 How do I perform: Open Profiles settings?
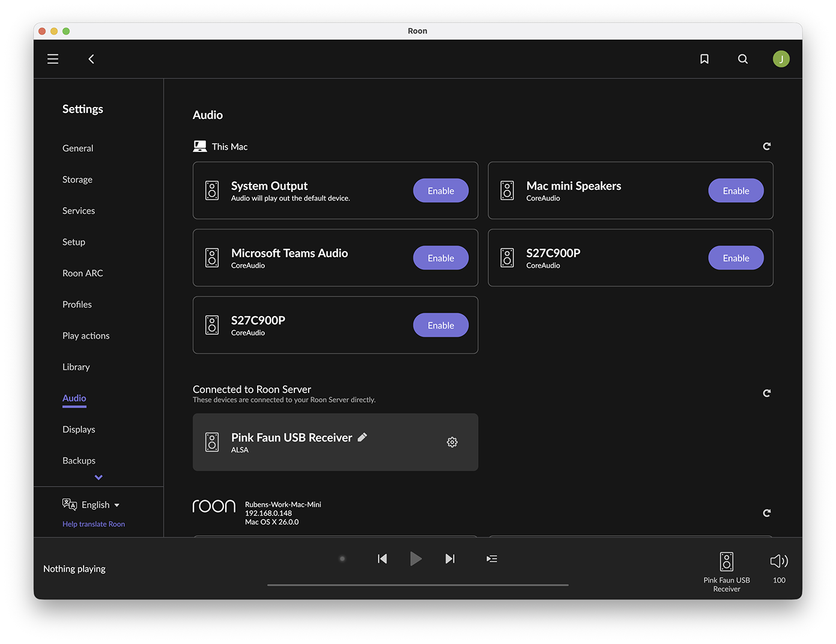[77, 305]
